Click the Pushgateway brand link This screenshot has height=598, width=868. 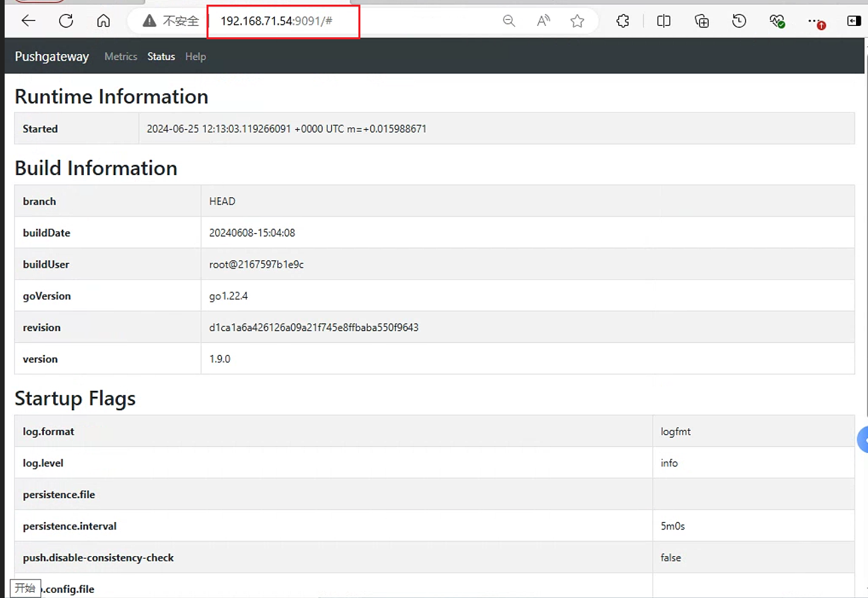pyautogui.click(x=52, y=57)
